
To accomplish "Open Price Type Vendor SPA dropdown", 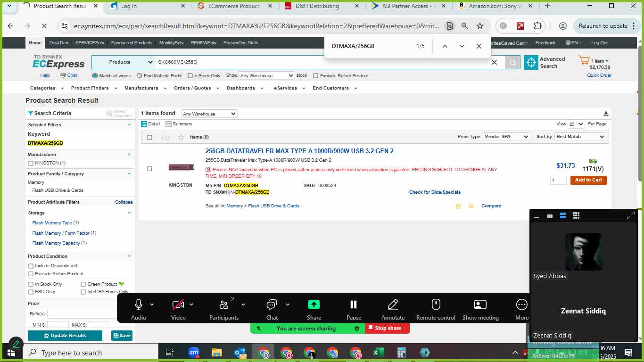I will (507, 137).
